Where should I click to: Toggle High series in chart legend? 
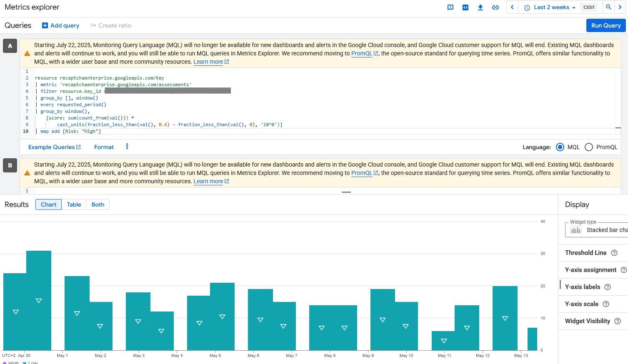[x=11, y=362]
